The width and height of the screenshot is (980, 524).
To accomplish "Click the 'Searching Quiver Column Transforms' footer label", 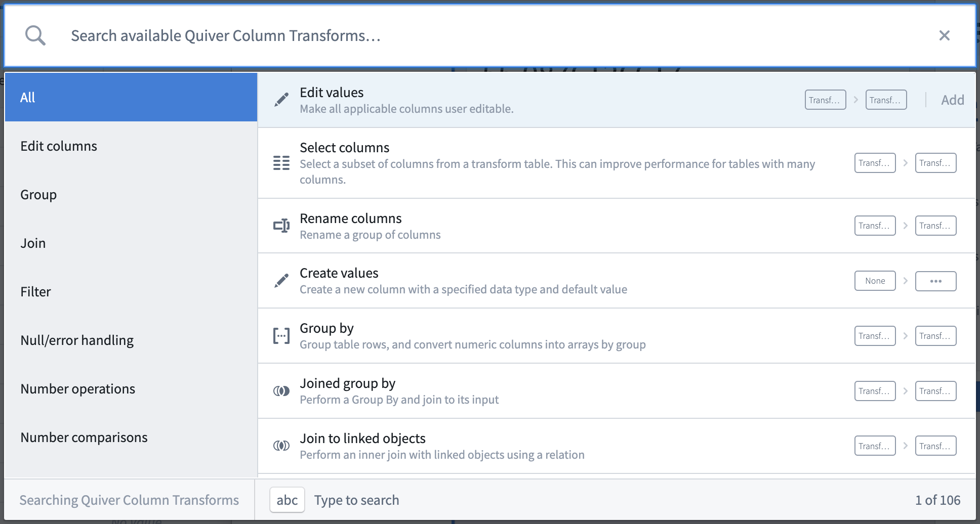I will [129, 500].
